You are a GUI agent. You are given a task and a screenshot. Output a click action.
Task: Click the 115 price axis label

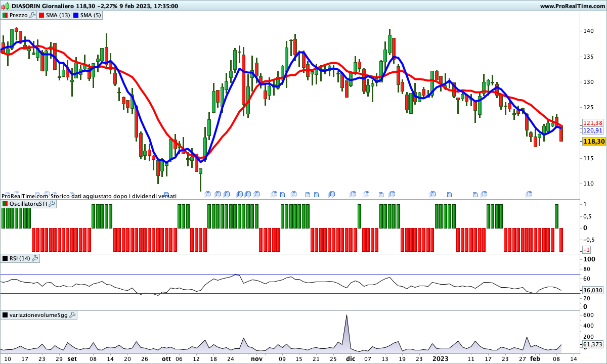click(588, 158)
